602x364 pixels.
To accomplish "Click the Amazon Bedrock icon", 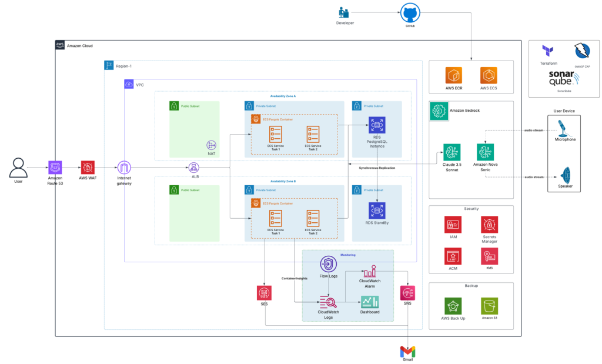I will tap(439, 111).
